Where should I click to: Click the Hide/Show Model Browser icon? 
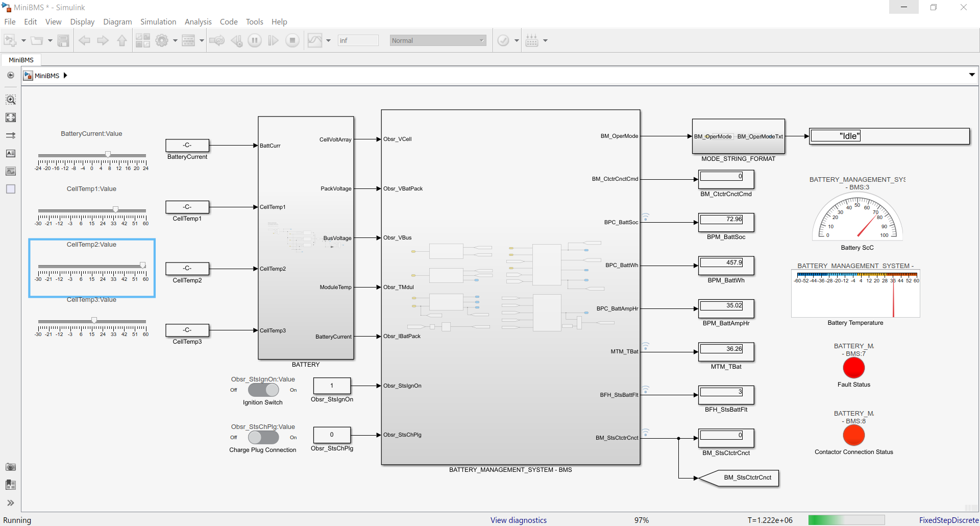11,75
